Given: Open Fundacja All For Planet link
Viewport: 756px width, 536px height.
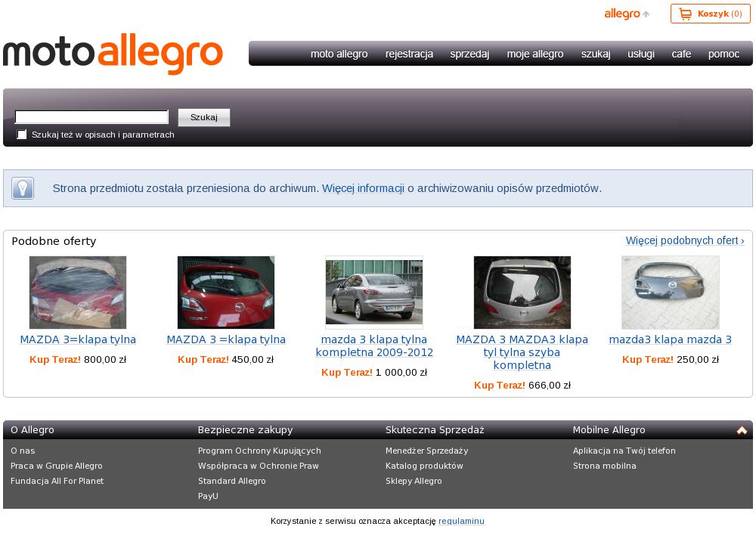Looking at the screenshot, I should tap(57, 481).
